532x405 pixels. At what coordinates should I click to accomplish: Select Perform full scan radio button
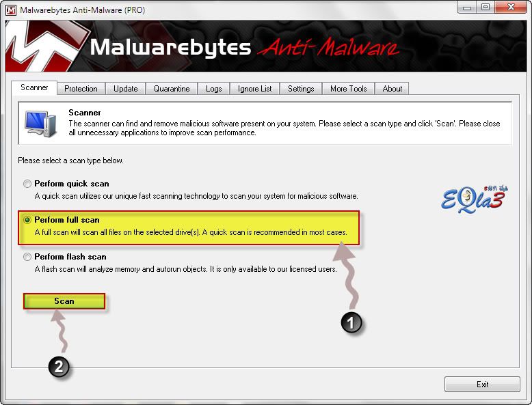tap(27, 220)
